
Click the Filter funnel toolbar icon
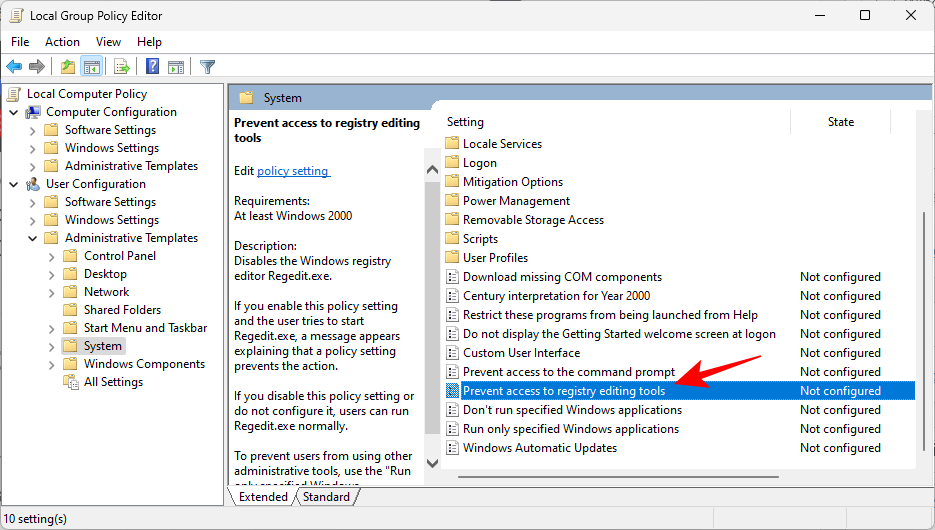[208, 67]
